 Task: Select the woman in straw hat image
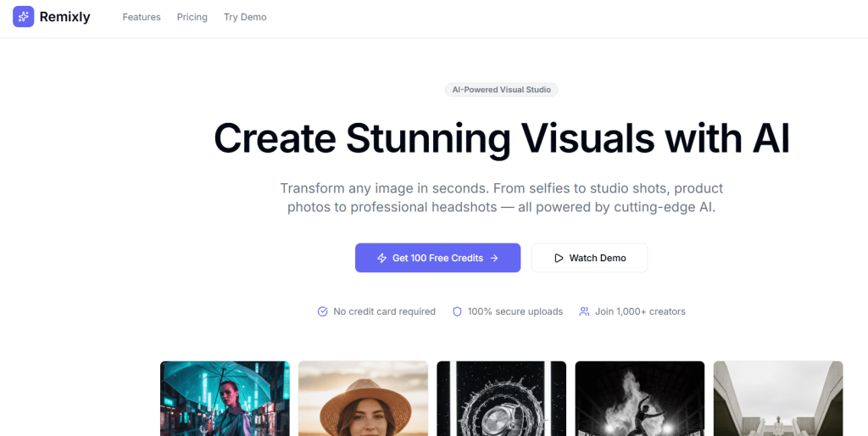coord(363,398)
